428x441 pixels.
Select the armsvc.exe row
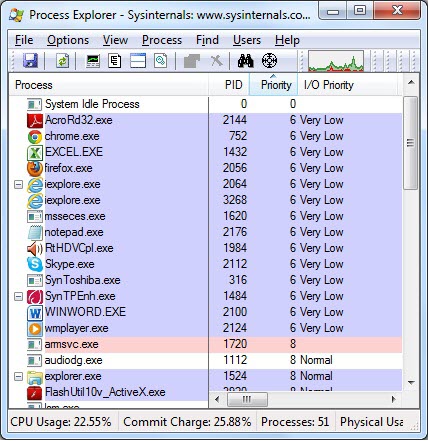[205, 344]
